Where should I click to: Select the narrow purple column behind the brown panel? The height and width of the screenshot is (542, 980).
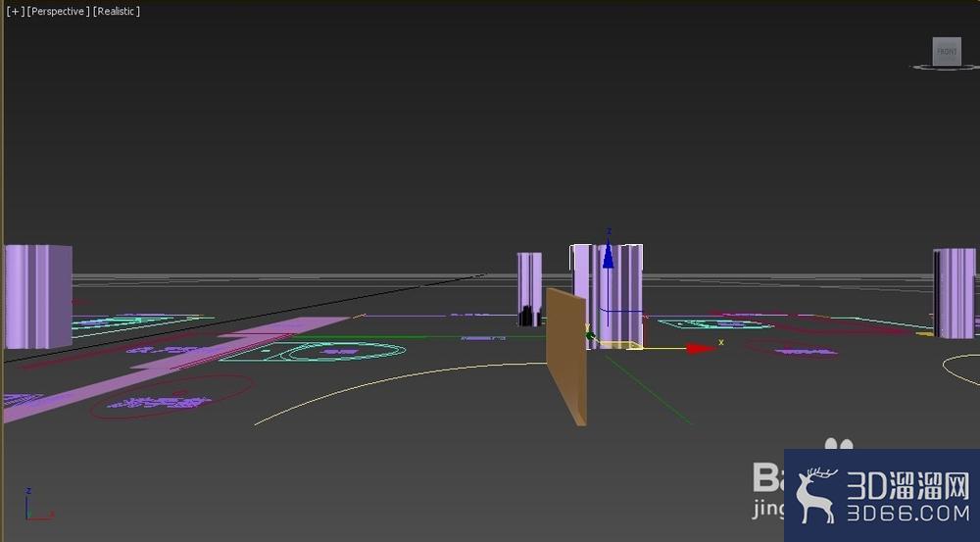tap(529, 289)
